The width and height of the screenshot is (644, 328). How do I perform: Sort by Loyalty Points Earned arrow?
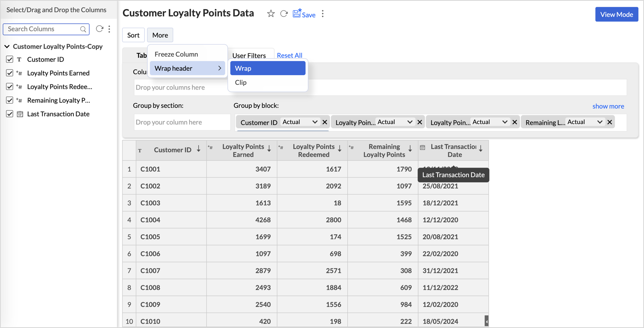coord(269,149)
